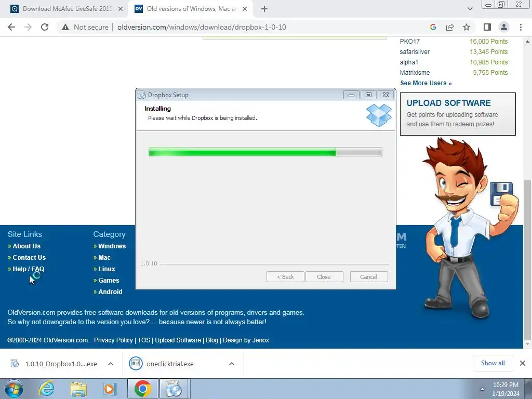
Task: Open See More Users link
Action: coord(426,83)
